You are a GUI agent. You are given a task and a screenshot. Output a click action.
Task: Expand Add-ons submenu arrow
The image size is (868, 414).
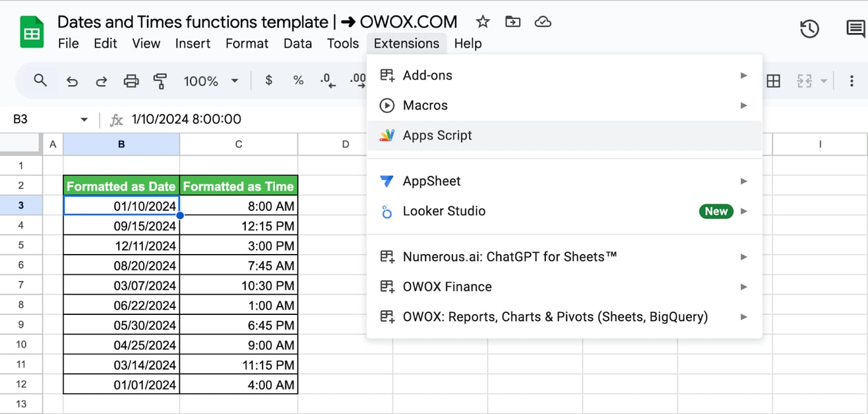coord(743,75)
